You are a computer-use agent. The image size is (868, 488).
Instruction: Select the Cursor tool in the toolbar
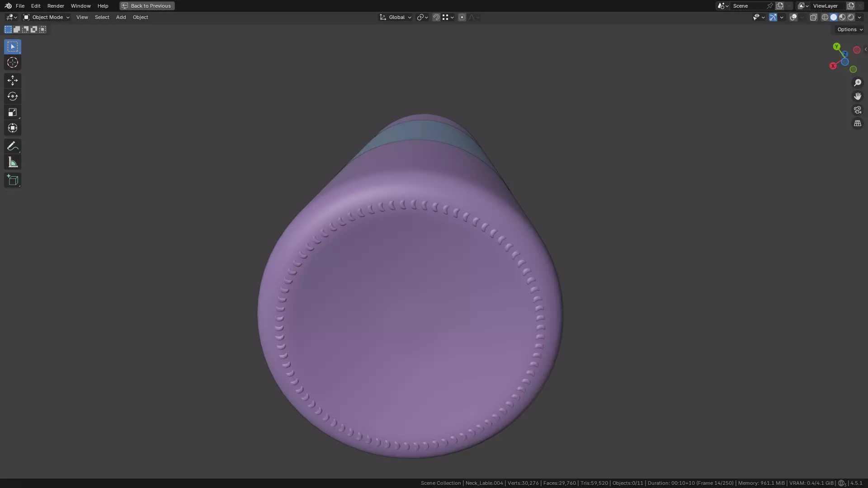[x=12, y=62]
